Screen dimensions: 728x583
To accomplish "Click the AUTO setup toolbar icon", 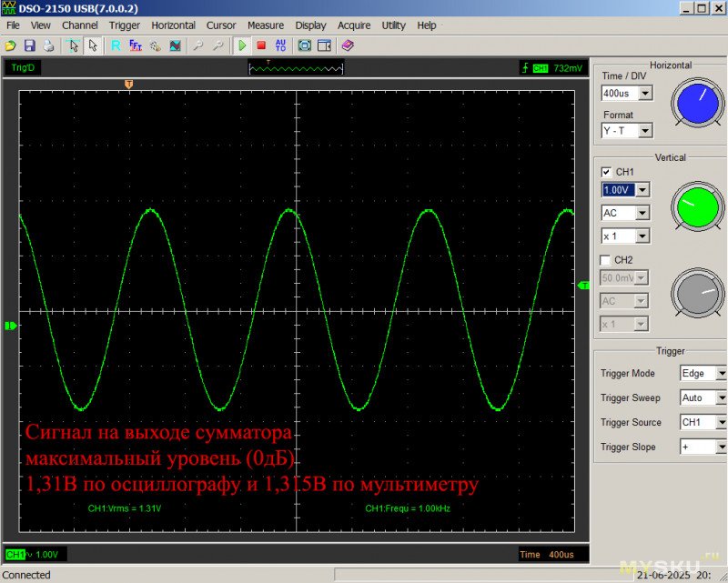I will (x=280, y=45).
